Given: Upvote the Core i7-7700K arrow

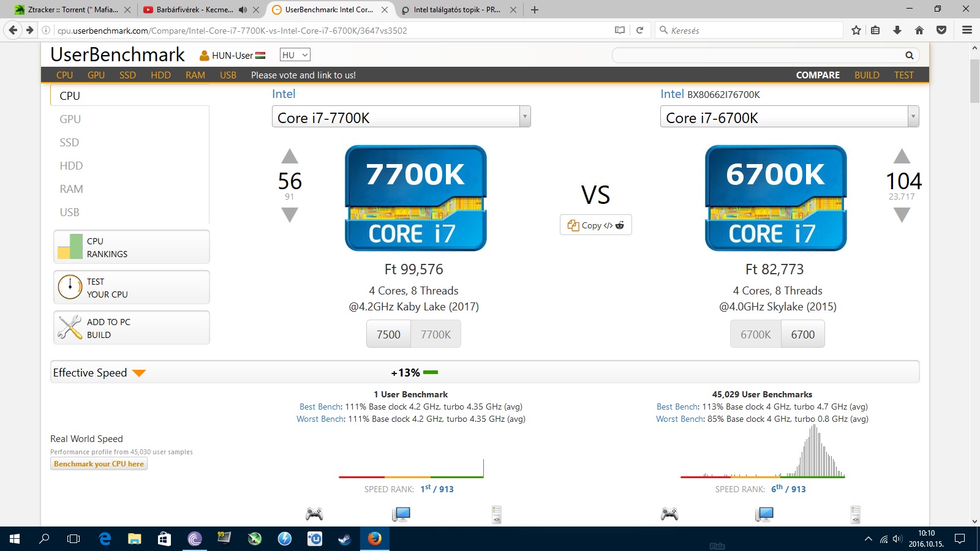Looking at the screenshot, I should [x=290, y=157].
